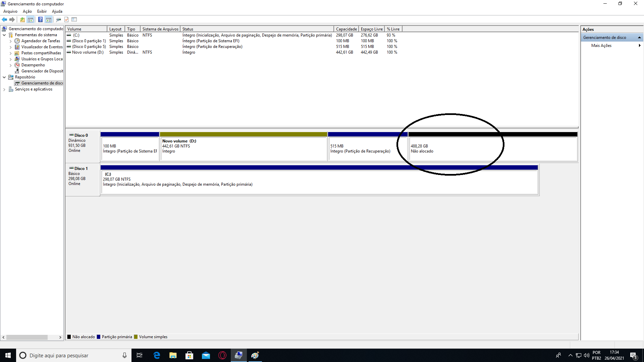Viewport: 644px width, 362px height.
Task: Expand the Visualizador de Eventos node
Action: tap(10, 47)
